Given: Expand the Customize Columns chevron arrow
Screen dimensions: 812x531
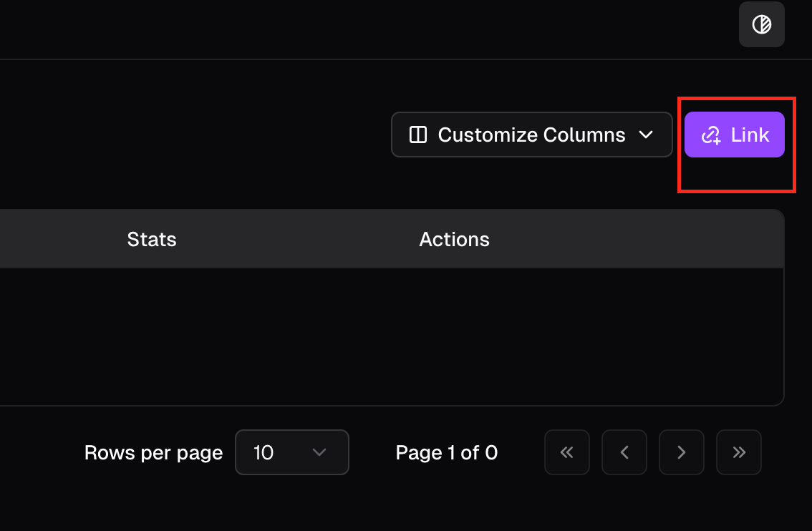Looking at the screenshot, I should tap(645, 135).
